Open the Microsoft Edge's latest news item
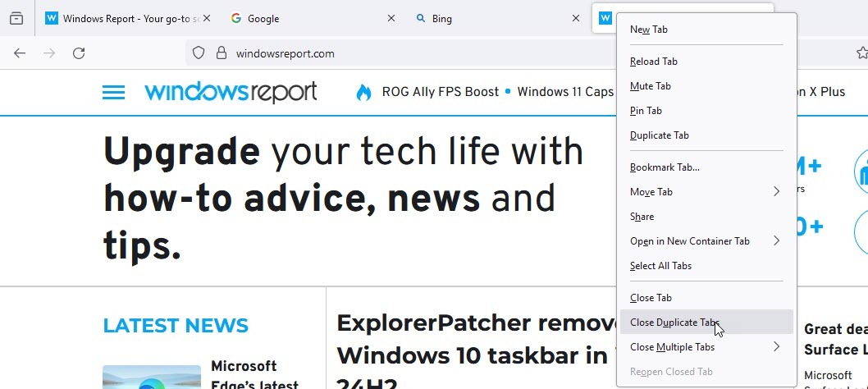 pos(254,374)
